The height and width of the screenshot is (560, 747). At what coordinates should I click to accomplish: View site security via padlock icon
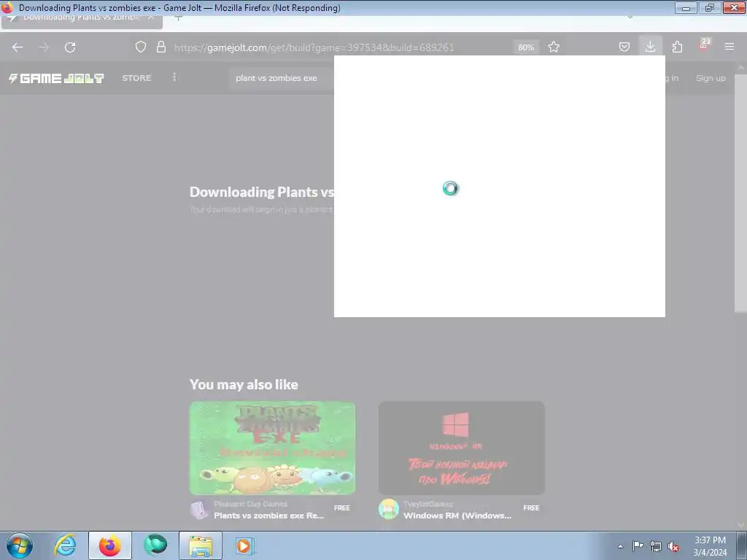pyautogui.click(x=161, y=47)
